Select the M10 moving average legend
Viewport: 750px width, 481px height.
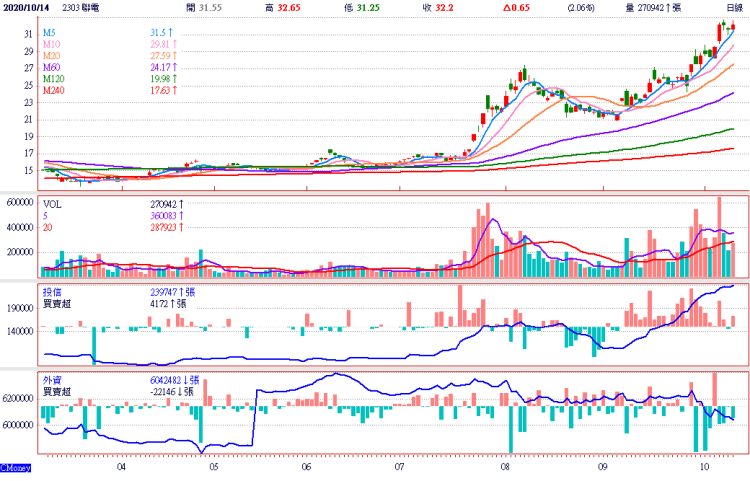[x=51, y=44]
